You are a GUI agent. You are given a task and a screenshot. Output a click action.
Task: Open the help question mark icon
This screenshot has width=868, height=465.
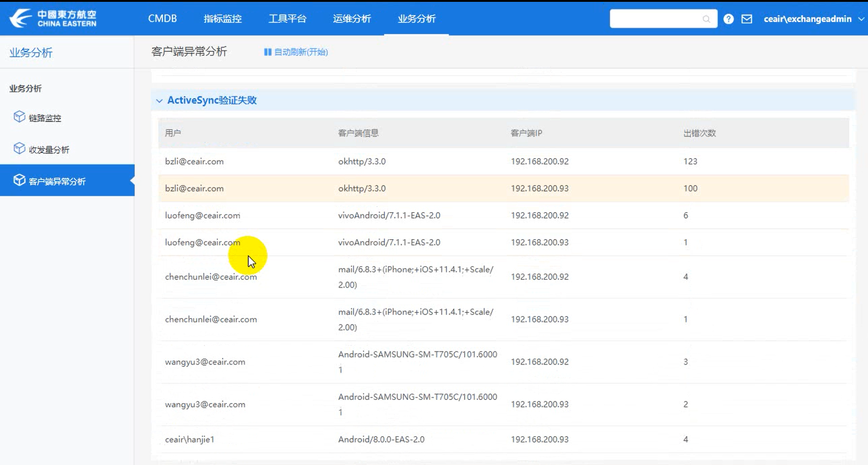pos(728,19)
